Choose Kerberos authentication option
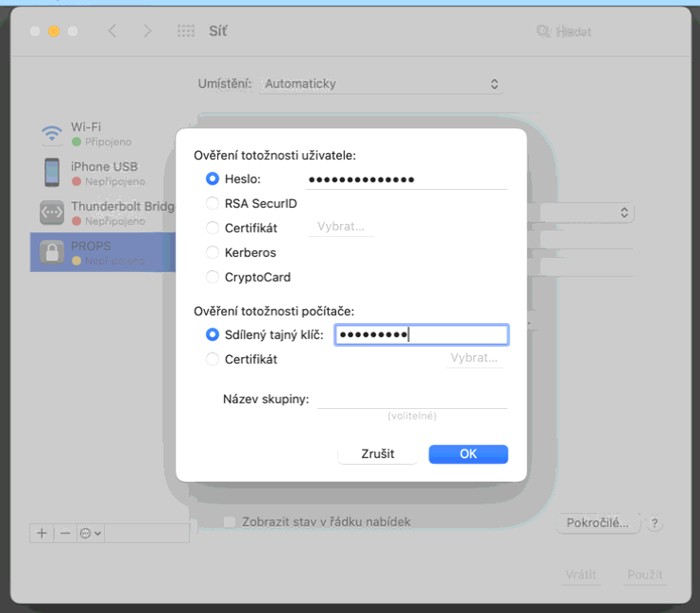 pos(213,252)
